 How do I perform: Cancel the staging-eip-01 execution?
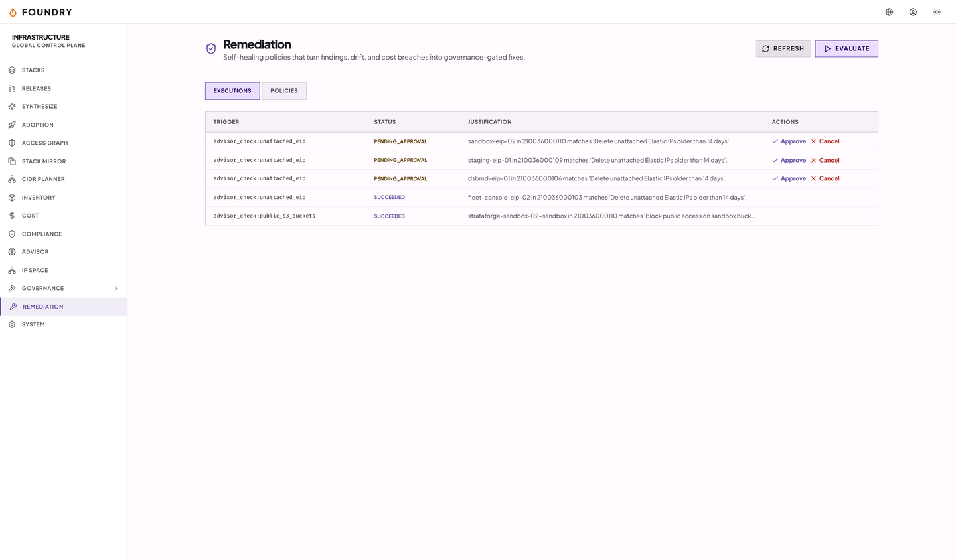pos(825,160)
